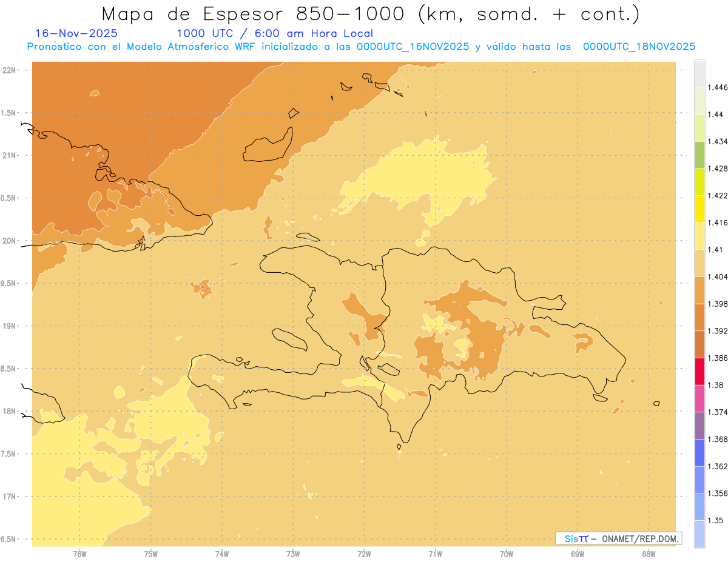Click the 22N latitude axis label
The width and height of the screenshot is (728, 562).
9,70
